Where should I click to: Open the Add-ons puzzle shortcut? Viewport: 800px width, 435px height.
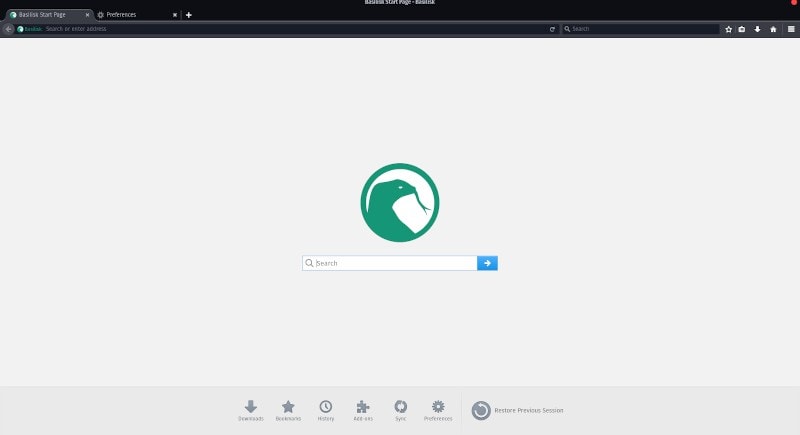[x=363, y=406]
